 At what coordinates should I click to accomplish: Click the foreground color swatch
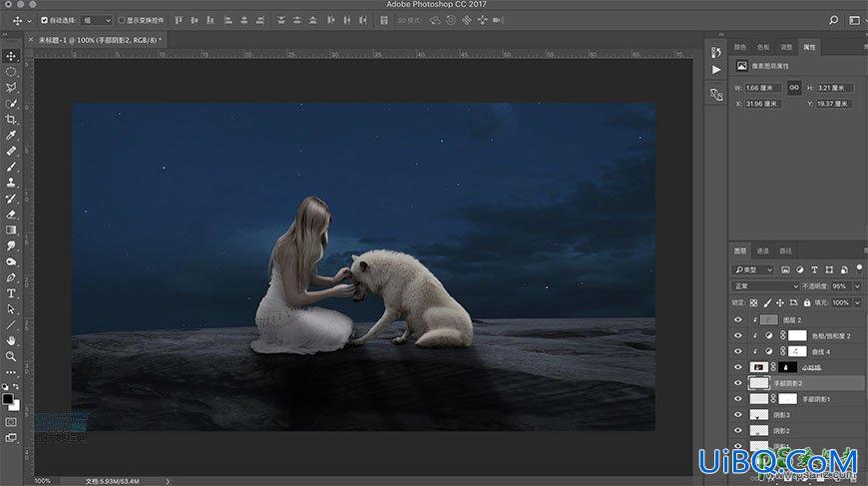click(x=8, y=399)
